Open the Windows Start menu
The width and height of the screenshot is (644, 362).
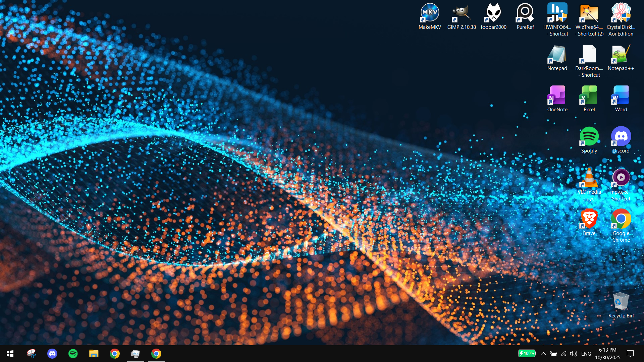10,354
